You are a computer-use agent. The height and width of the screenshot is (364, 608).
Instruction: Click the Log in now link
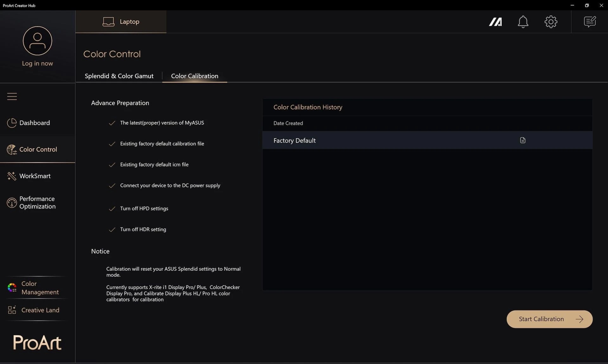[x=37, y=63]
